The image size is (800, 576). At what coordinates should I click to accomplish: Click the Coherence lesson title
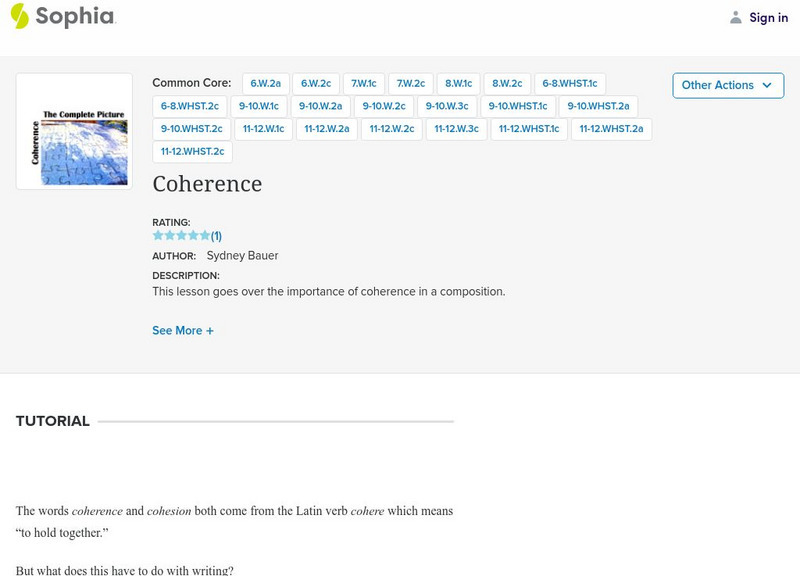point(207,184)
